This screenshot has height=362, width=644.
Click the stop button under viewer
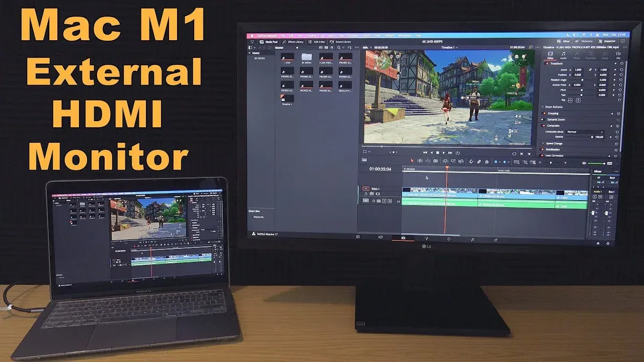[437, 152]
